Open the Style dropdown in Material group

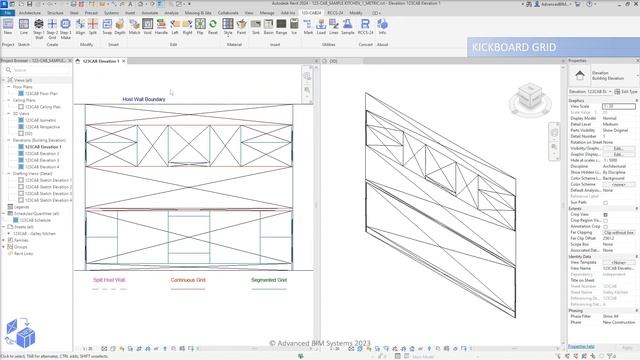click(228, 27)
